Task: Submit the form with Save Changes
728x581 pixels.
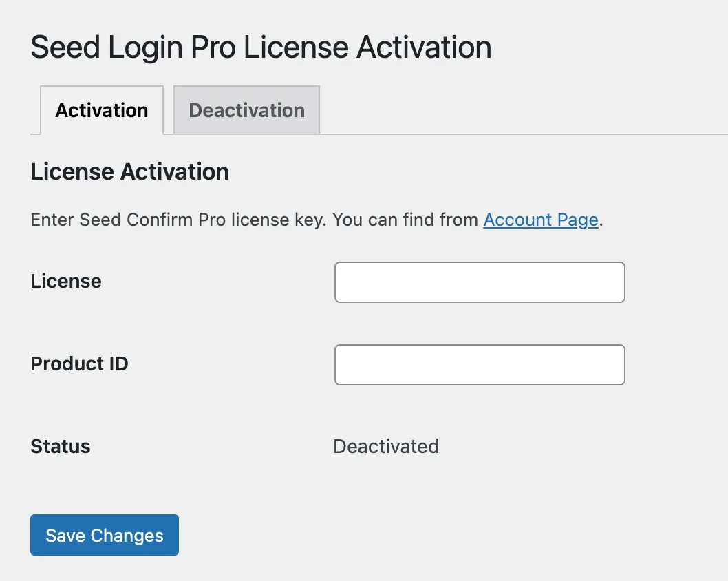Action: [x=105, y=535]
